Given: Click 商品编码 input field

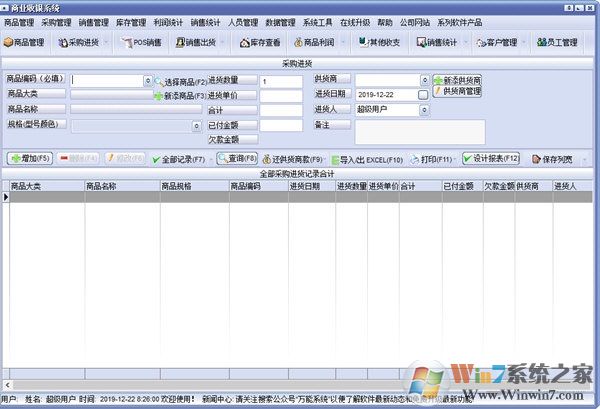Looking at the screenshot, I should click(107, 81).
